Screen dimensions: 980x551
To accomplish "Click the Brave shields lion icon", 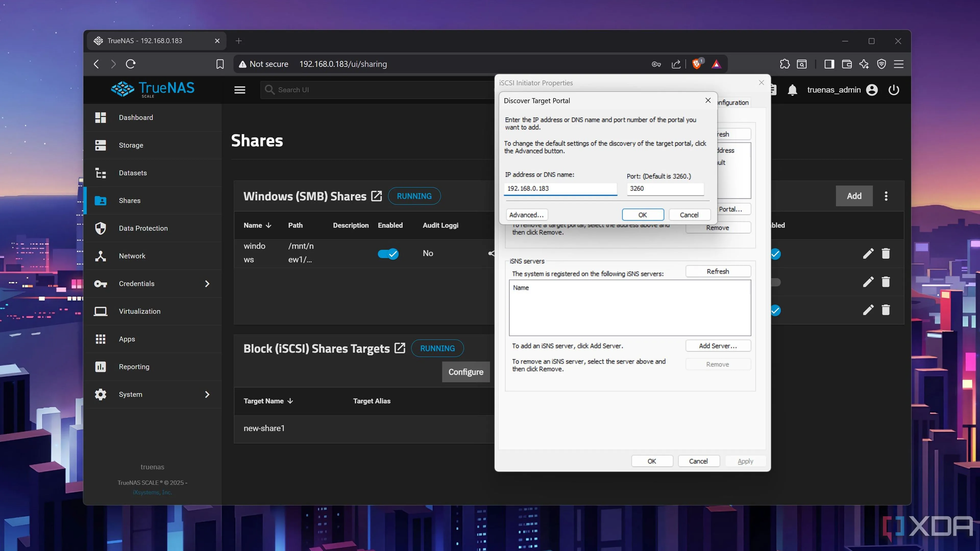I will [x=697, y=64].
